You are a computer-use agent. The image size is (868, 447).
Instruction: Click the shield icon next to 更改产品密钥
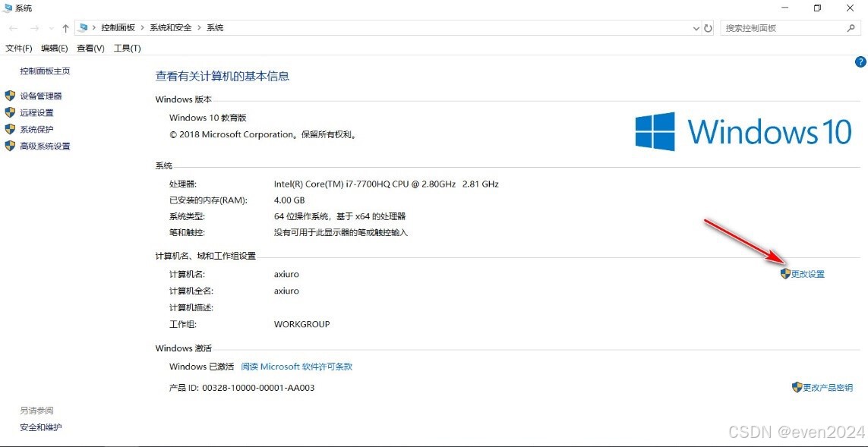tap(797, 387)
